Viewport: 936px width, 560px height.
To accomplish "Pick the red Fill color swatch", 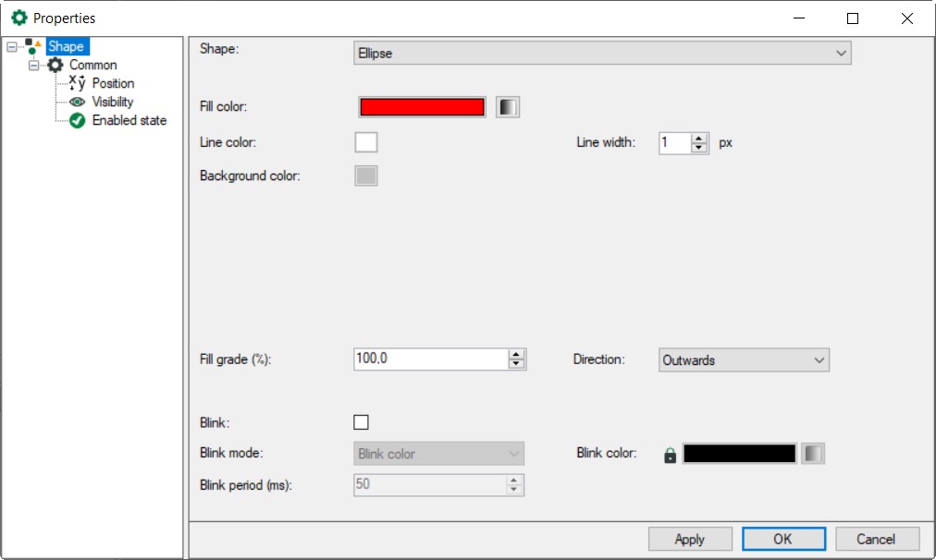I will point(422,107).
